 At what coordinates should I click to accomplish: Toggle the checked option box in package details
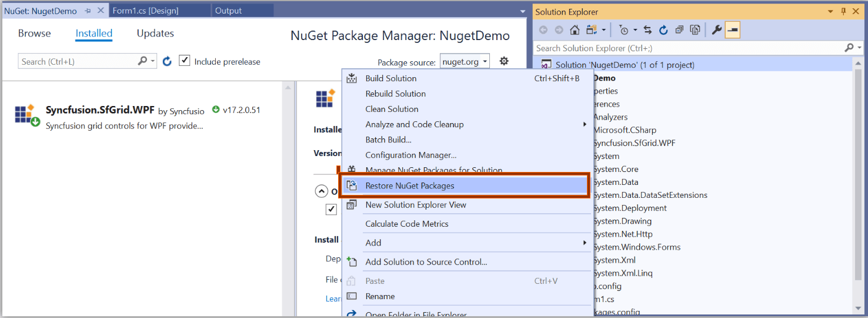click(x=331, y=209)
